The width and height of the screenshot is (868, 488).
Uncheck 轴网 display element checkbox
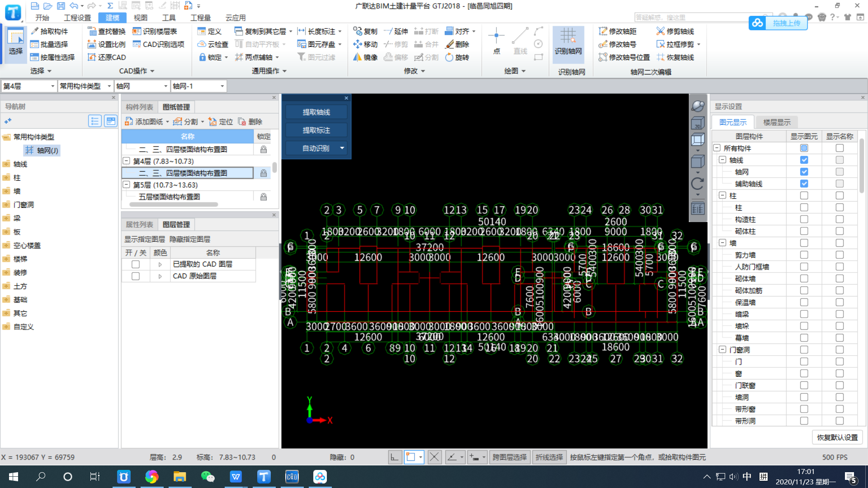click(x=804, y=172)
